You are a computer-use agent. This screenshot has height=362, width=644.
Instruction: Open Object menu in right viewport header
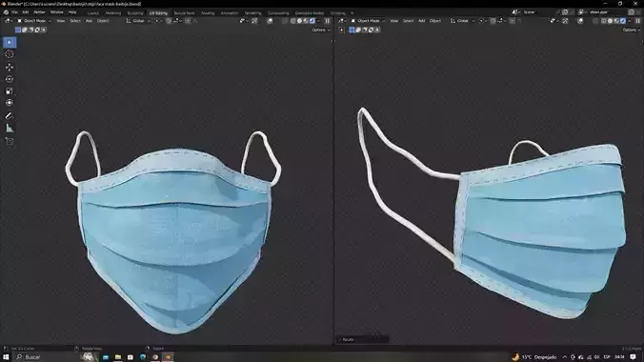(x=435, y=21)
